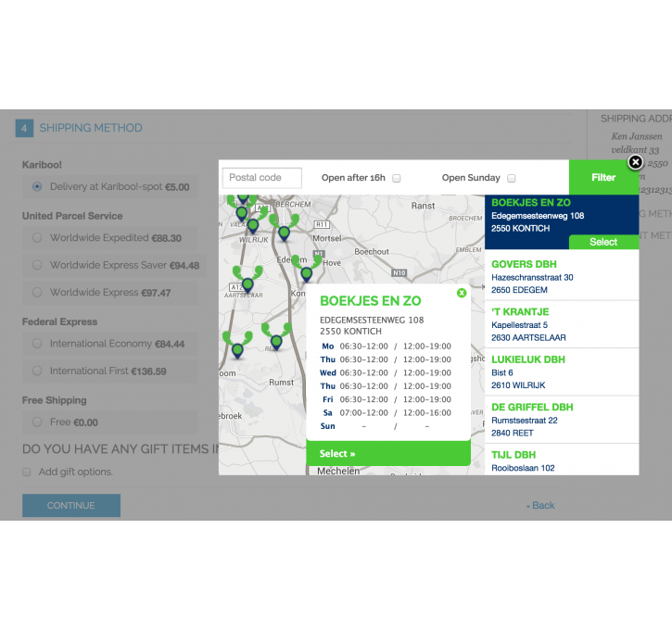
Task: Select LUKIELUK DBH in the spot list
Action: (x=562, y=372)
